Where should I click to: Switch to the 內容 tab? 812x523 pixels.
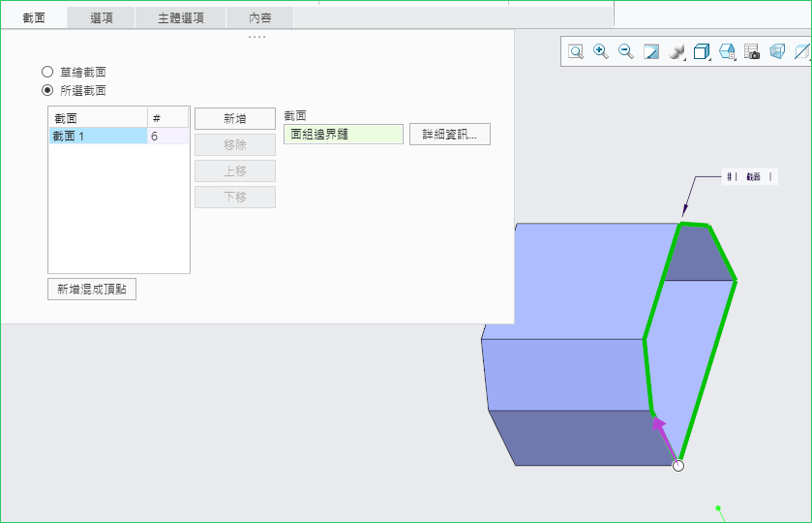[x=259, y=17]
